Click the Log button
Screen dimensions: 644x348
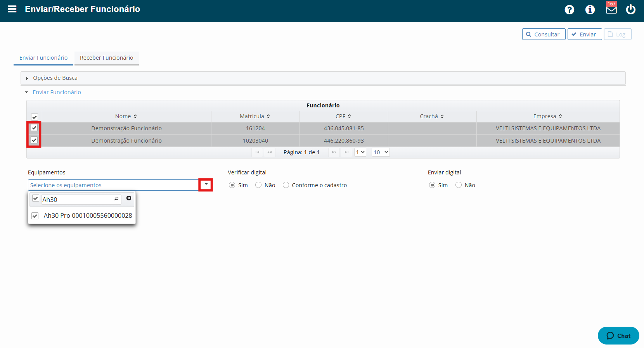[618, 34]
